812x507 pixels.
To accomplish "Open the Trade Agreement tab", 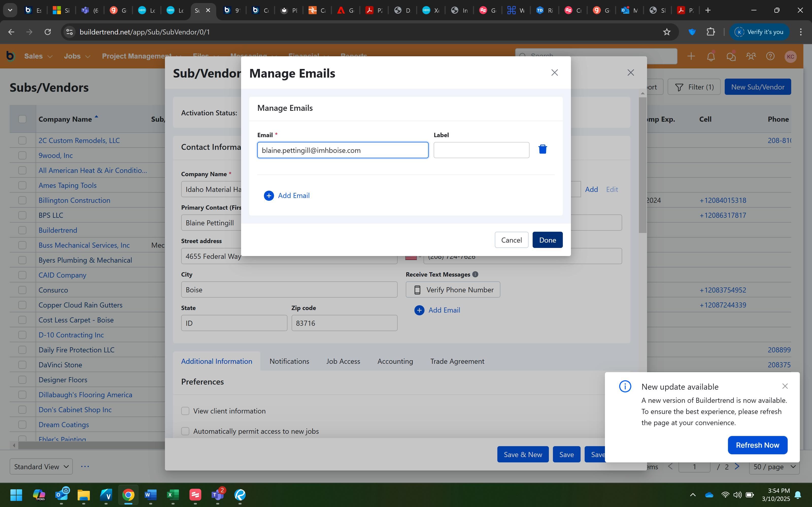I will (457, 361).
